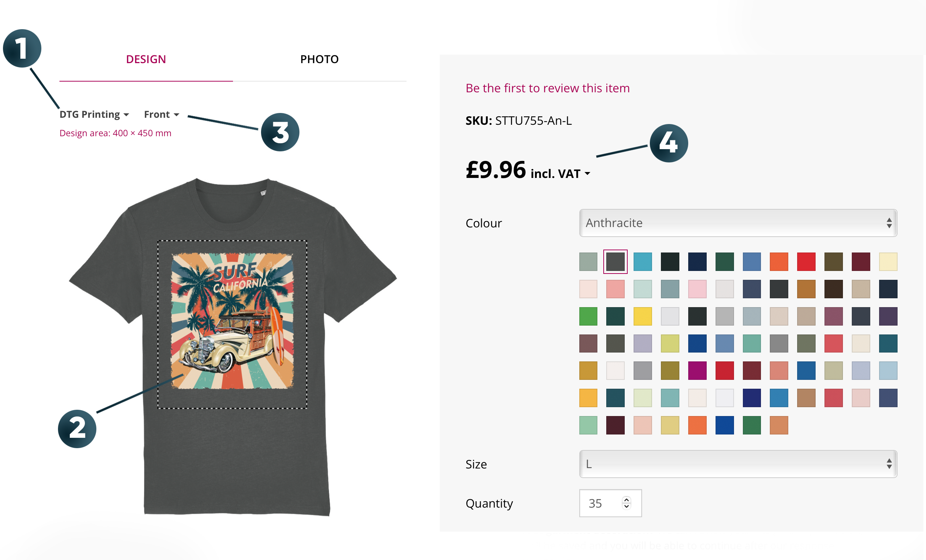
Task: Click the numbered callout badge 4
Action: click(669, 143)
